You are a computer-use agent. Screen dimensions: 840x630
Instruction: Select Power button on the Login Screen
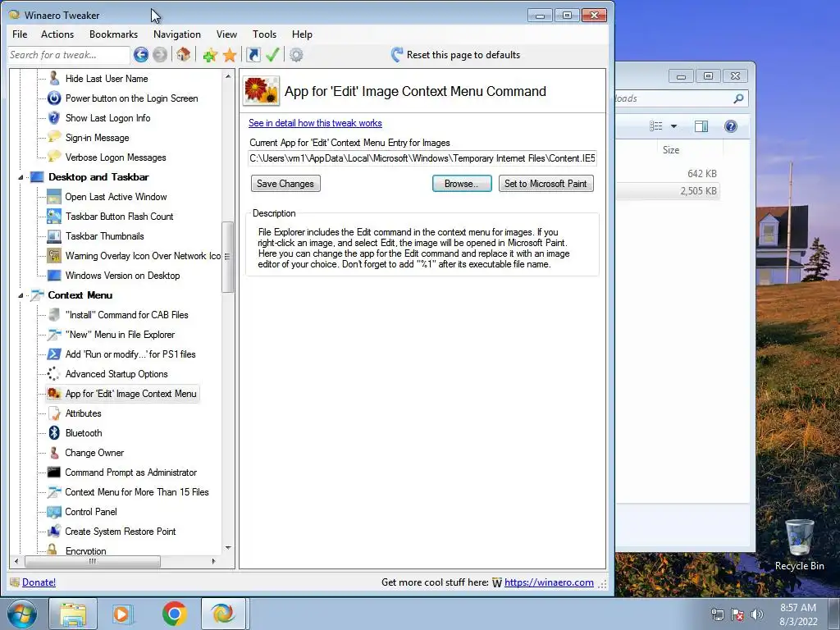(x=132, y=98)
